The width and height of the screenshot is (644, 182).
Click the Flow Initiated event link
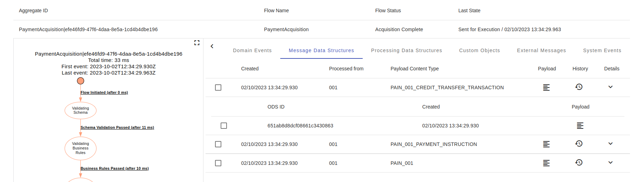[104, 92]
